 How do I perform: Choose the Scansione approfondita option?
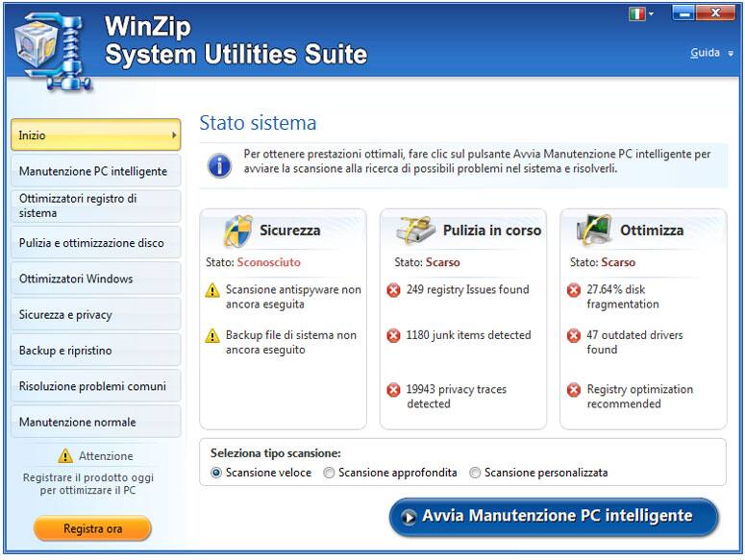point(330,473)
